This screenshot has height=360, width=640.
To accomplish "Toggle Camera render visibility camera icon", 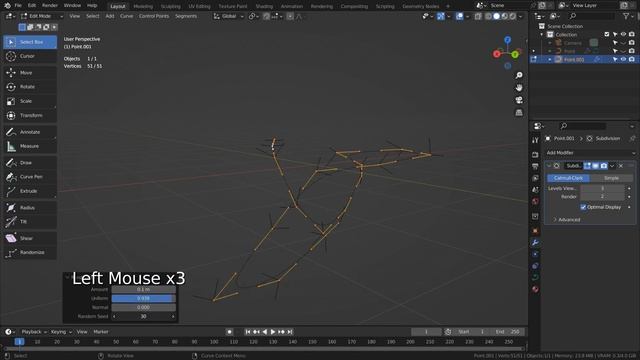I will 631,42.
